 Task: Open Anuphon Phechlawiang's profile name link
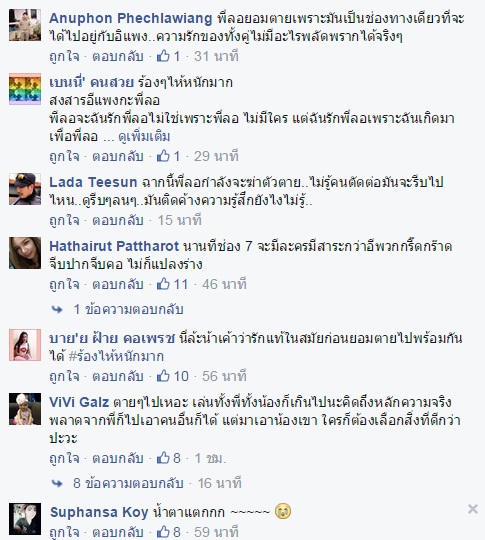[x=131, y=18]
